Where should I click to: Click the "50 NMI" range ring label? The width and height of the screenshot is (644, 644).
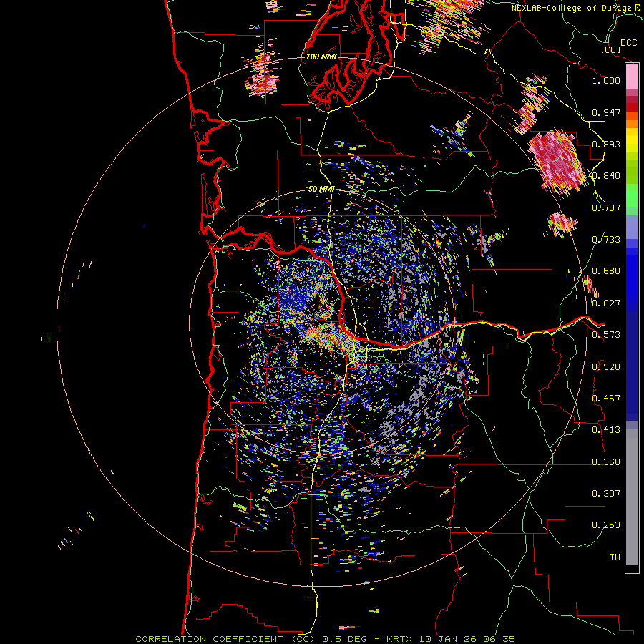click(x=321, y=190)
